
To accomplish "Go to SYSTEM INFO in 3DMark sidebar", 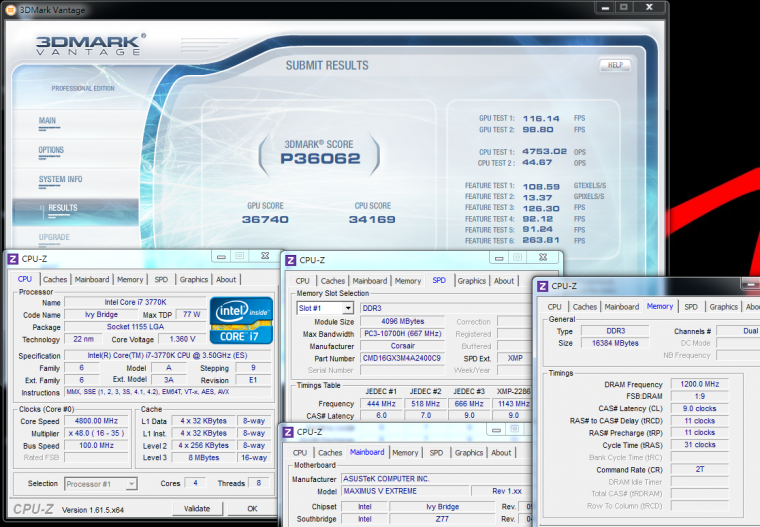I will coord(61,179).
